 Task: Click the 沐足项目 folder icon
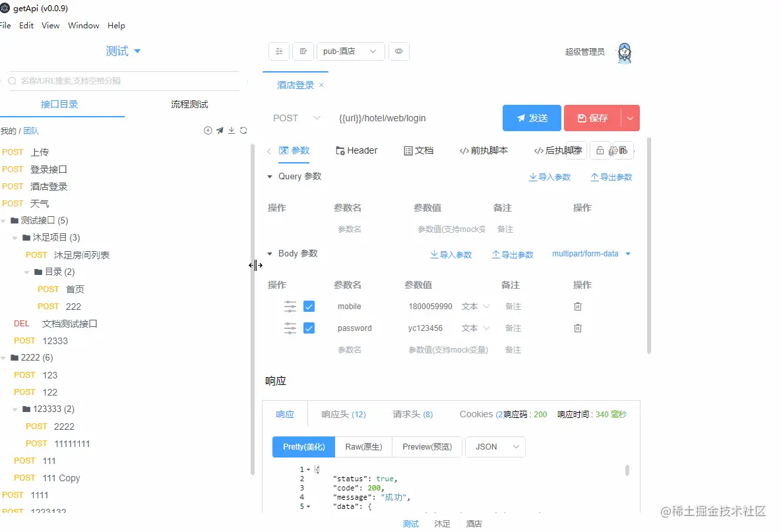pos(26,237)
